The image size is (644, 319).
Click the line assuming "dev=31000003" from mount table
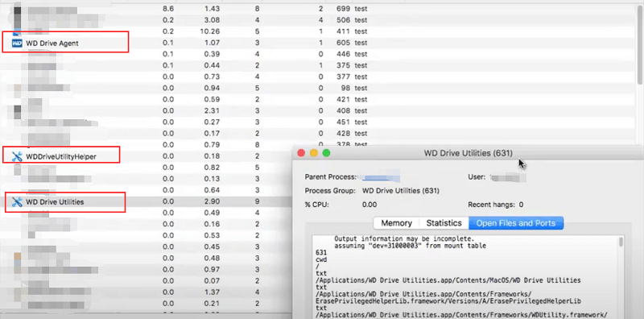[411, 246]
